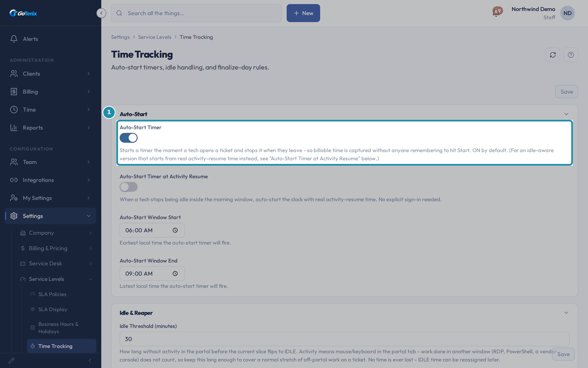Open clock picker for Auto-Start Window End
This screenshot has width=588, height=368.
coord(175,274)
